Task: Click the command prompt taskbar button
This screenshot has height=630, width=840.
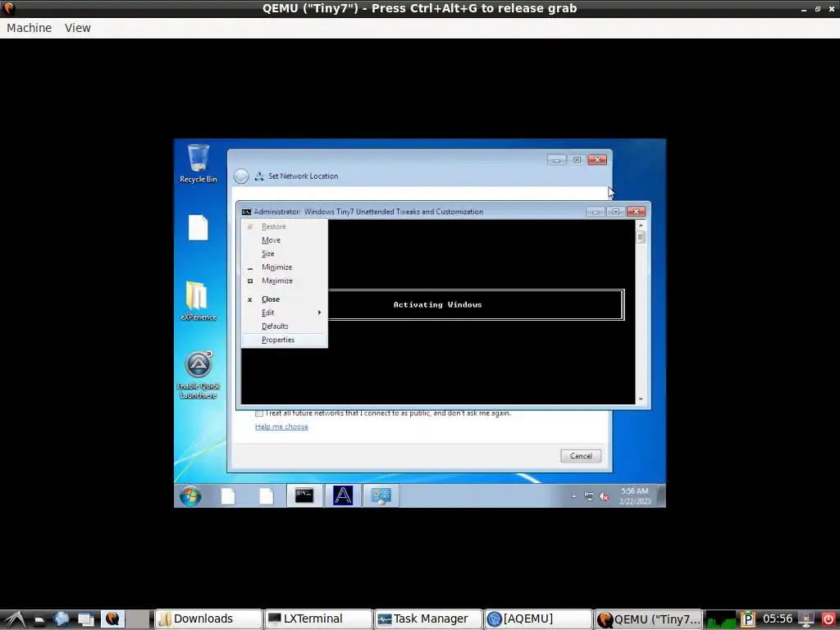Action: (x=304, y=495)
